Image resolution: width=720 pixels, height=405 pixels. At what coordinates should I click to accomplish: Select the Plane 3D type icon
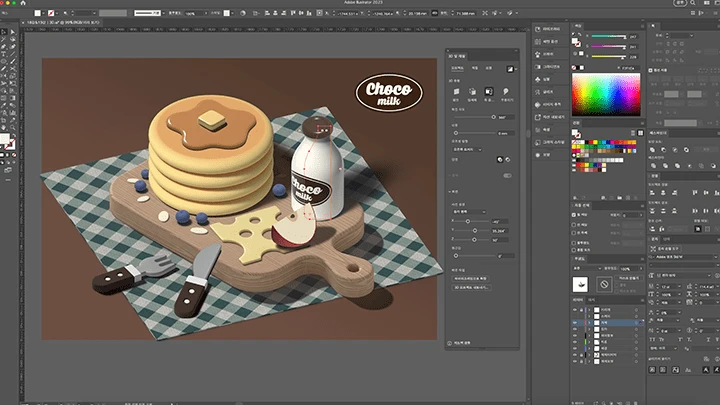coord(456,92)
